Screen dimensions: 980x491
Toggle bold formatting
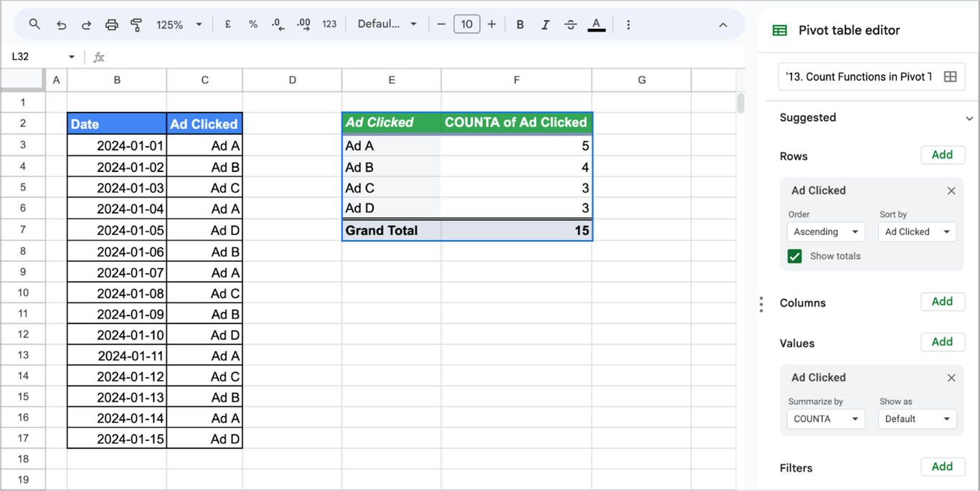pos(520,24)
